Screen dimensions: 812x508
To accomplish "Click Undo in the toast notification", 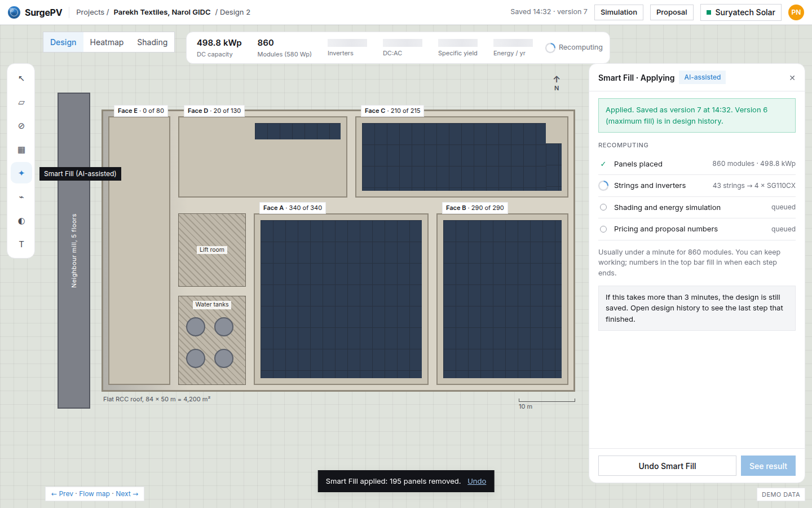I will click(476, 481).
